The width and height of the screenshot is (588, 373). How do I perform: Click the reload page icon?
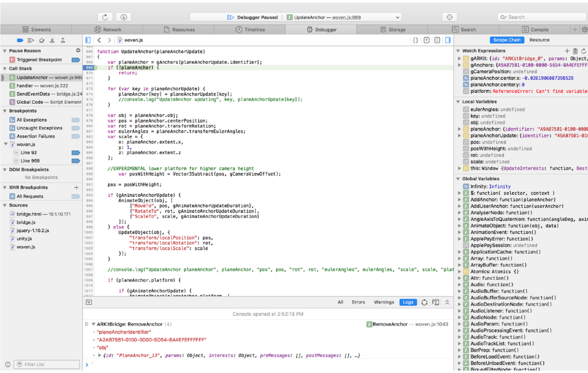tap(105, 17)
